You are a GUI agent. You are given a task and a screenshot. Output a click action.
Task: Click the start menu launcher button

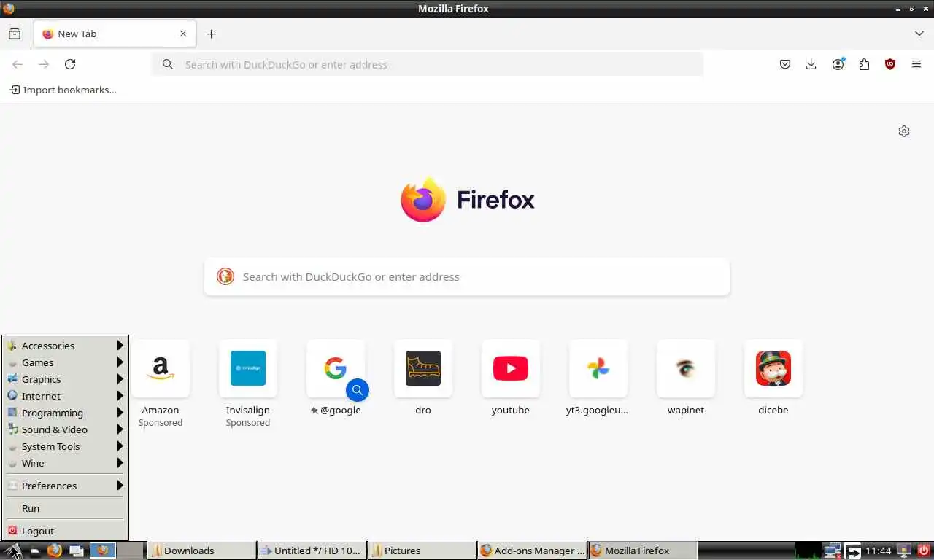[x=12, y=551]
